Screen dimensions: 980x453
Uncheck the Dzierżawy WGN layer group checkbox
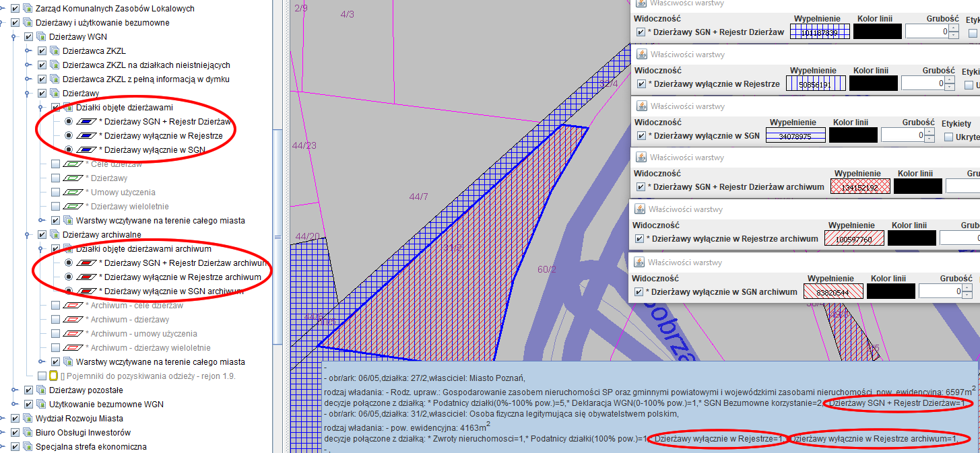pyautogui.click(x=28, y=37)
